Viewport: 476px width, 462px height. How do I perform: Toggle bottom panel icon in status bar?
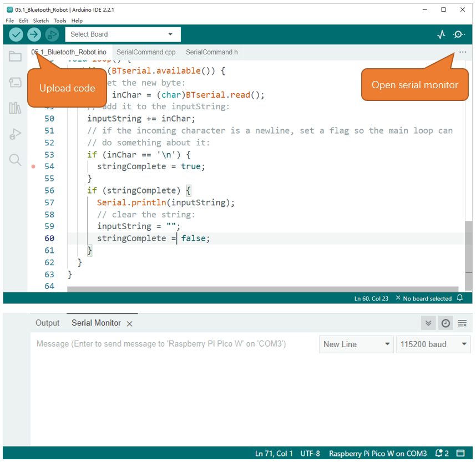coord(460,453)
